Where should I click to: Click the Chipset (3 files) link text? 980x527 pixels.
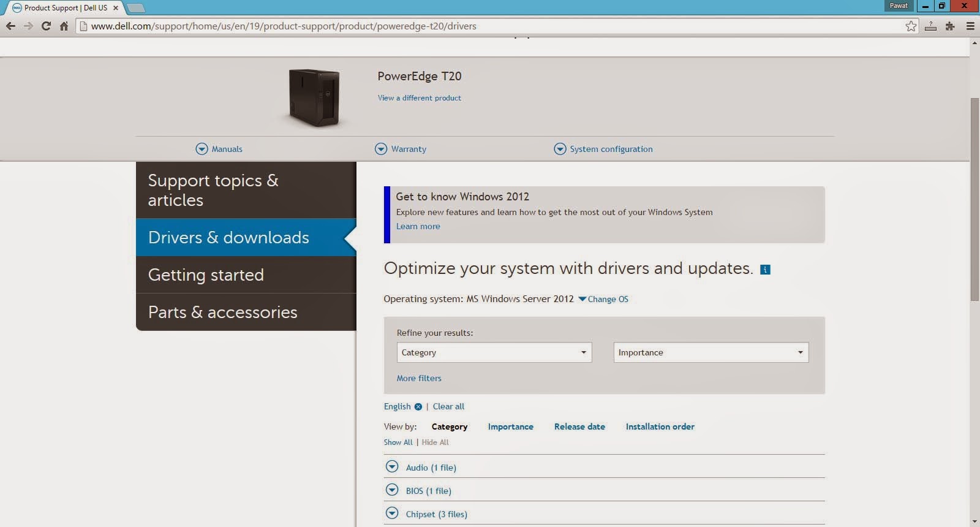click(x=437, y=514)
